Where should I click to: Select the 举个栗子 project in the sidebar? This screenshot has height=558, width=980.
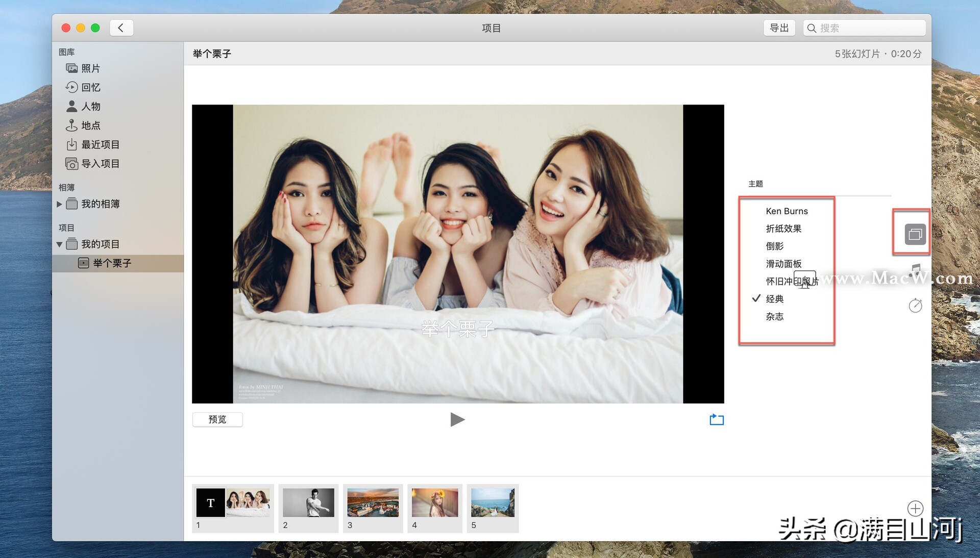click(x=112, y=263)
